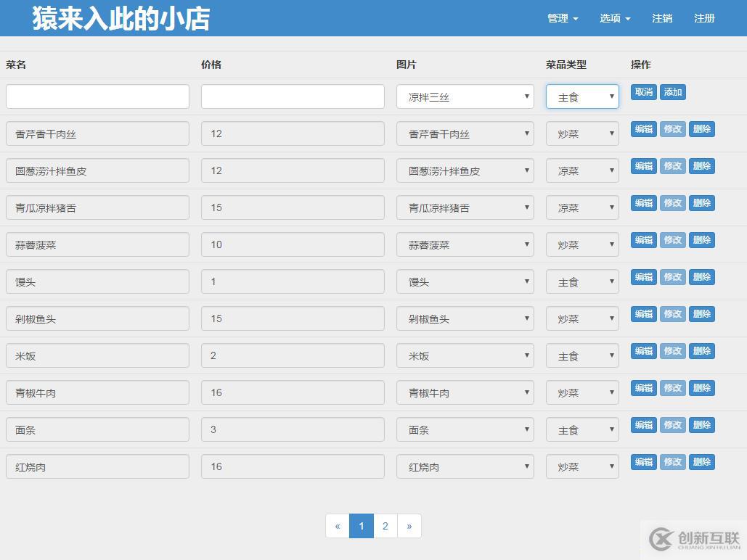Click 修改 for 面条 row
The image size is (747, 560).
pyautogui.click(x=673, y=425)
